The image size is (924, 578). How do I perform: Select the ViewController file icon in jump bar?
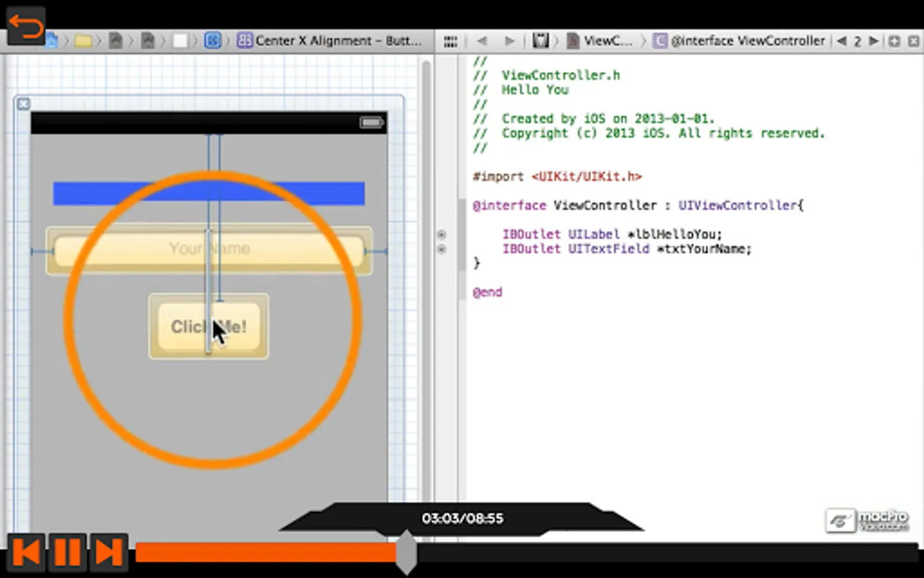573,40
